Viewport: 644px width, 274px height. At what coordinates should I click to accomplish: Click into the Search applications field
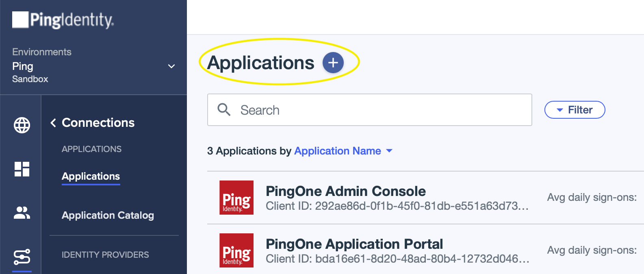pos(378,110)
